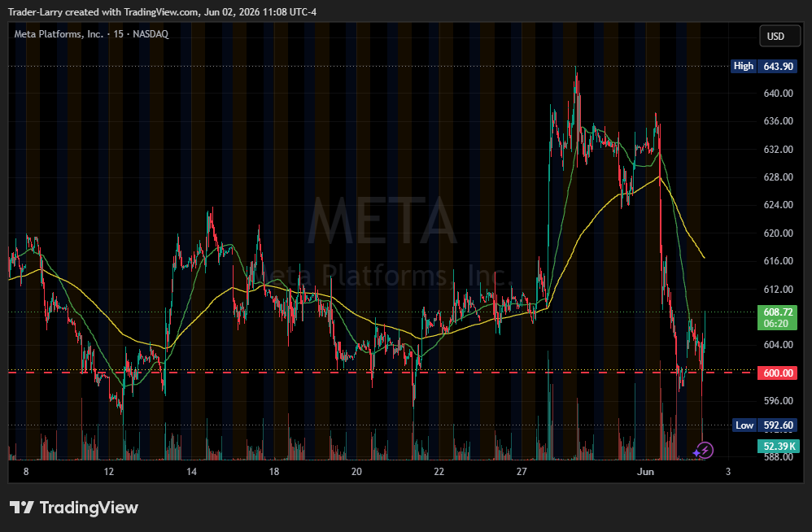Click the date label 22 on time axis
Viewport: 812px width, 532px height.
click(439, 472)
